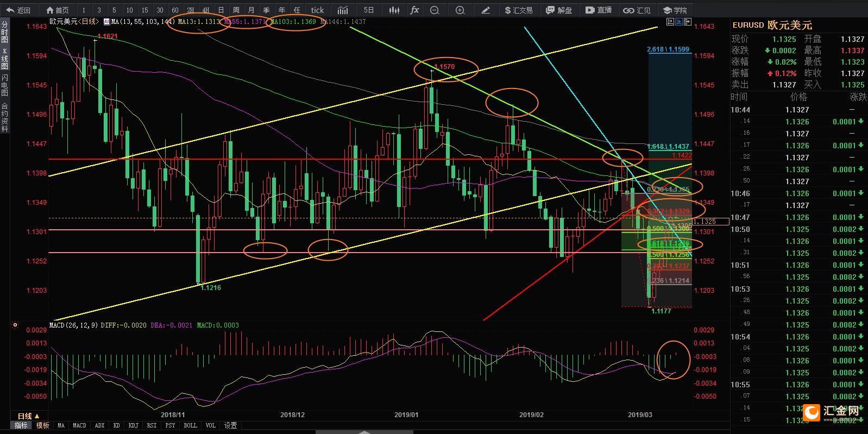Viewport: 868px width, 434px height.
Task: Switch to 月 monthly timeframe
Action: click(251, 10)
